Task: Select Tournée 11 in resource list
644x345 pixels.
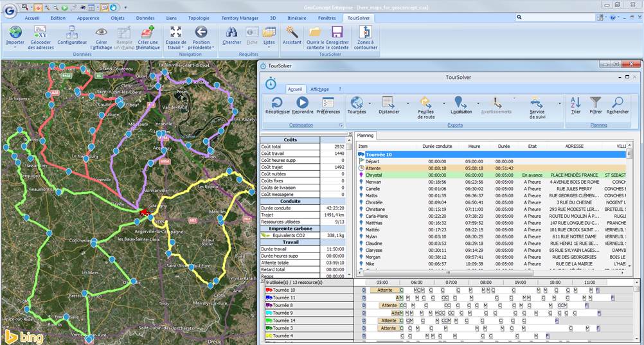Action: click(309, 297)
